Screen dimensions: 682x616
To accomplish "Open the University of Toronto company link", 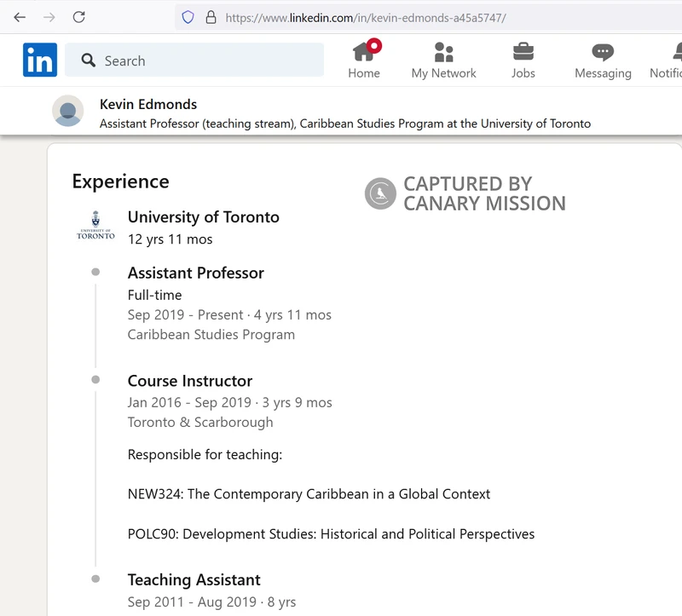I will click(204, 217).
